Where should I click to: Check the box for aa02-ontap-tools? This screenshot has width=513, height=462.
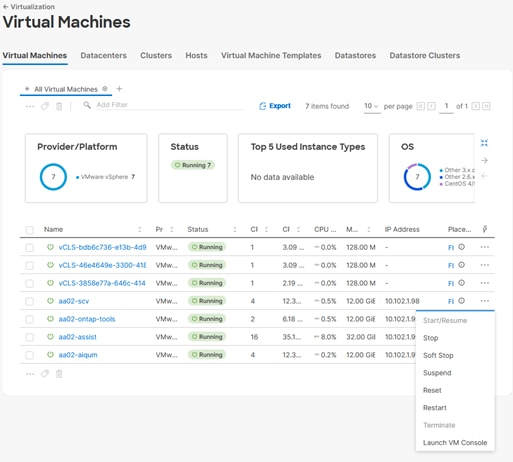[30, 319]
